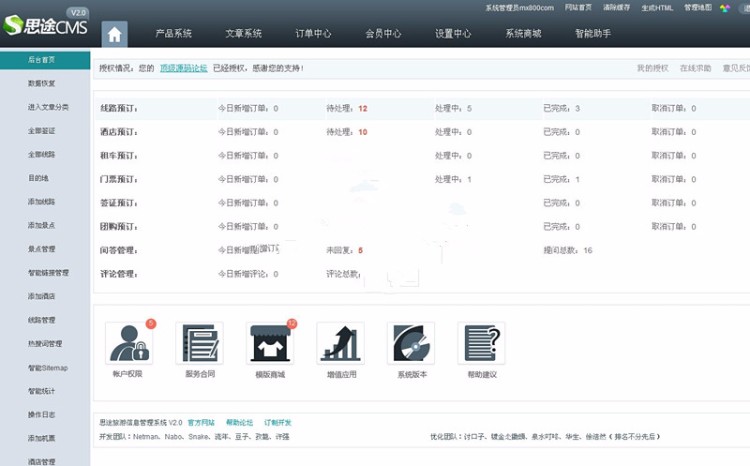The image size is (750, 466).
Task: Click 门票预订 处理中 value 1
Action: (470, 179)
